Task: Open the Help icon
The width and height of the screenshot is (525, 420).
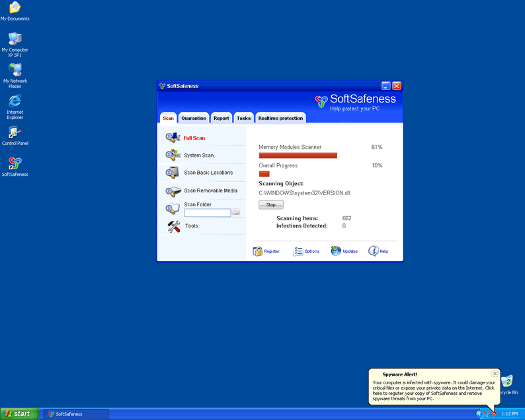Action: click(x=374, y=251)
